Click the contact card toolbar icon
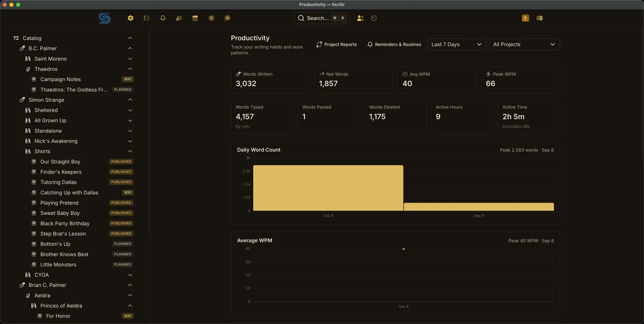 pos(179,18)
